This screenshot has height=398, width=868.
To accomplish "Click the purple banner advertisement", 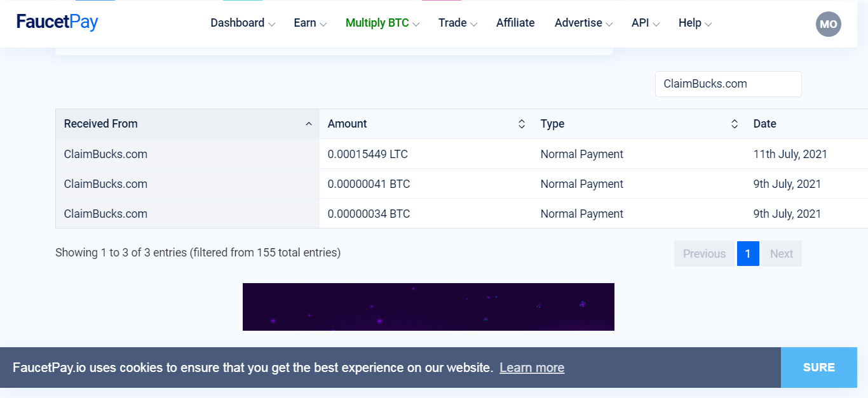I will pos(428,307).
